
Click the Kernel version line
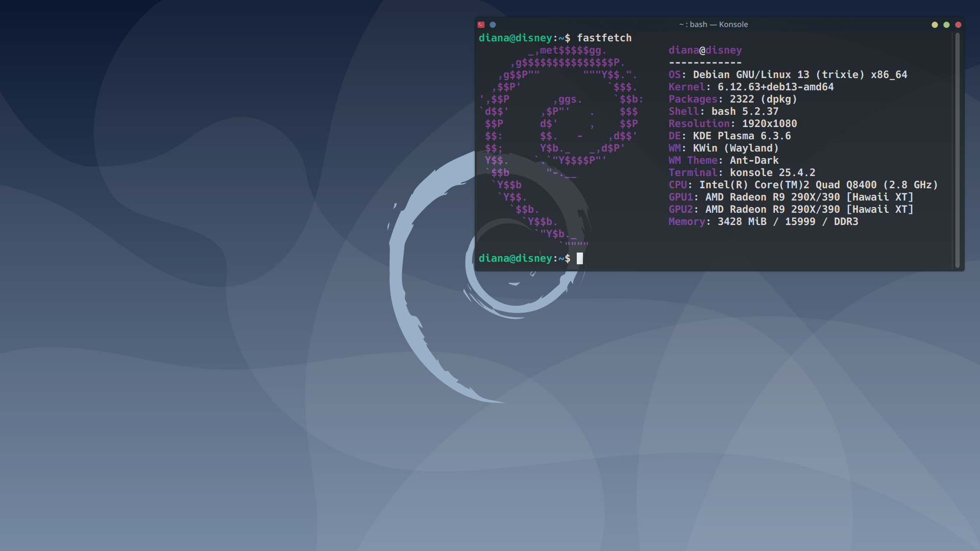tap(751, 87)
